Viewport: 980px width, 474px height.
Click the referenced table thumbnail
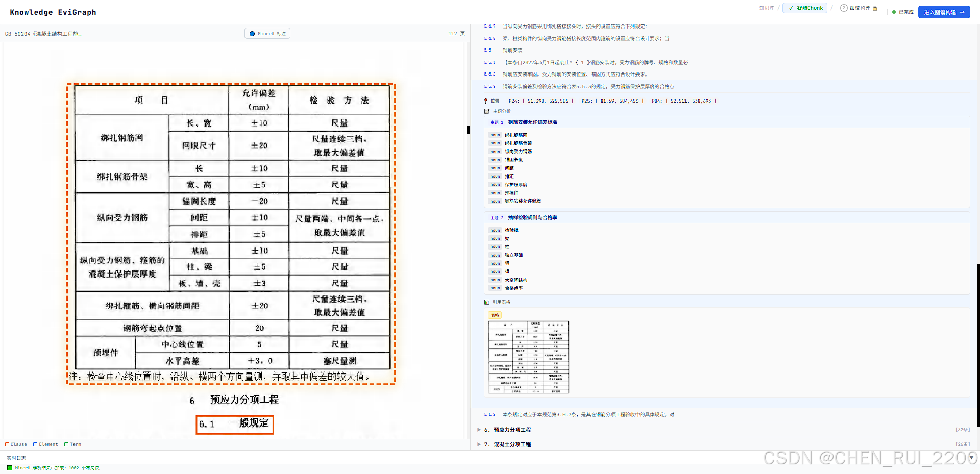coord(528,357)
